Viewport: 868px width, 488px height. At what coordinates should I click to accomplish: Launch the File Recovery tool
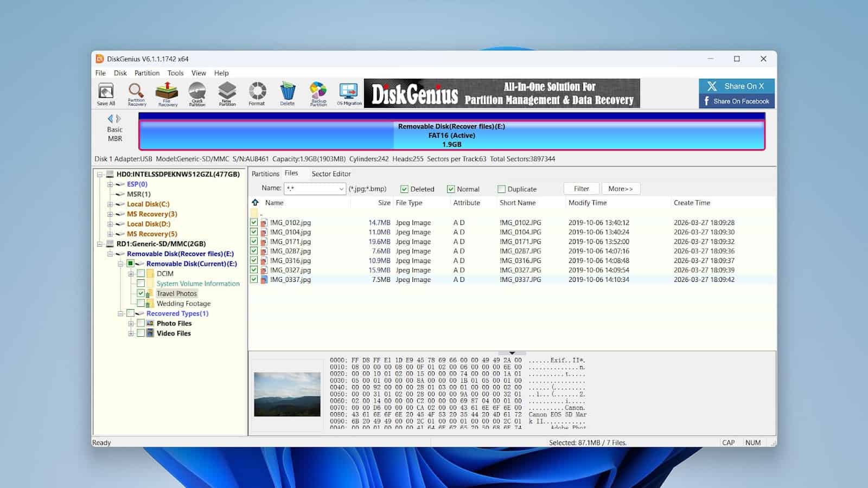tap(167, 93)
